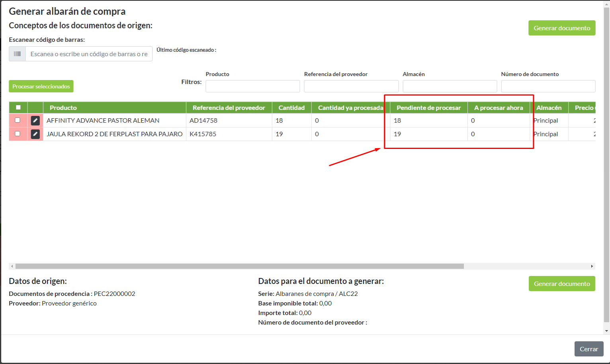Image resolution: width=610 pixels, height=364 pixels.
Task: Click the horizontal scrollbar right arrow
Action: coord(592,266)
